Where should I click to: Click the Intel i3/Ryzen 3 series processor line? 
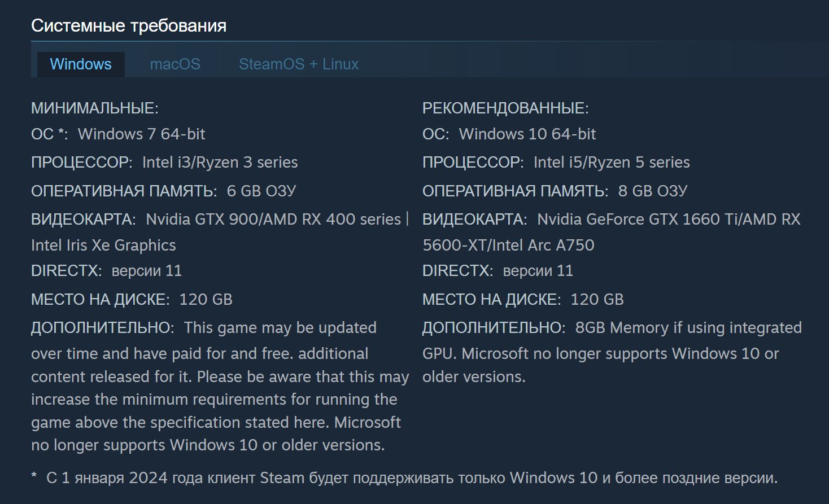coord(164,163)
